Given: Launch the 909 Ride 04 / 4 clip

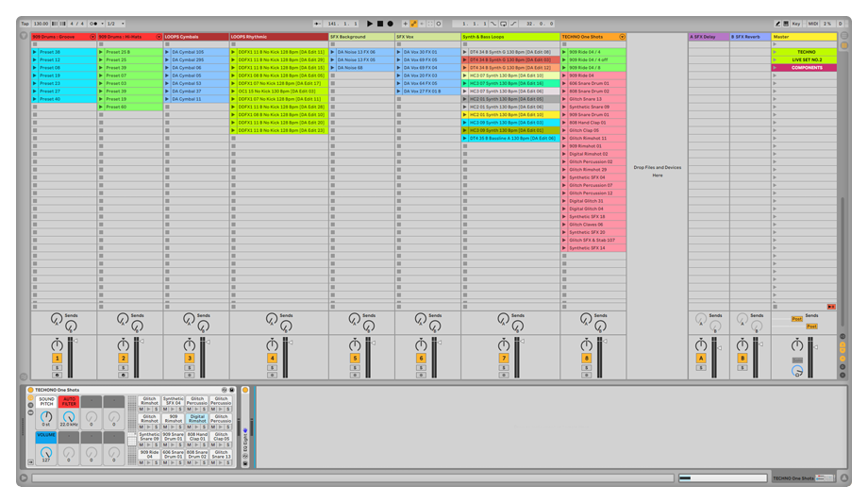Looking at the screenshot, I should pos(564,52).
